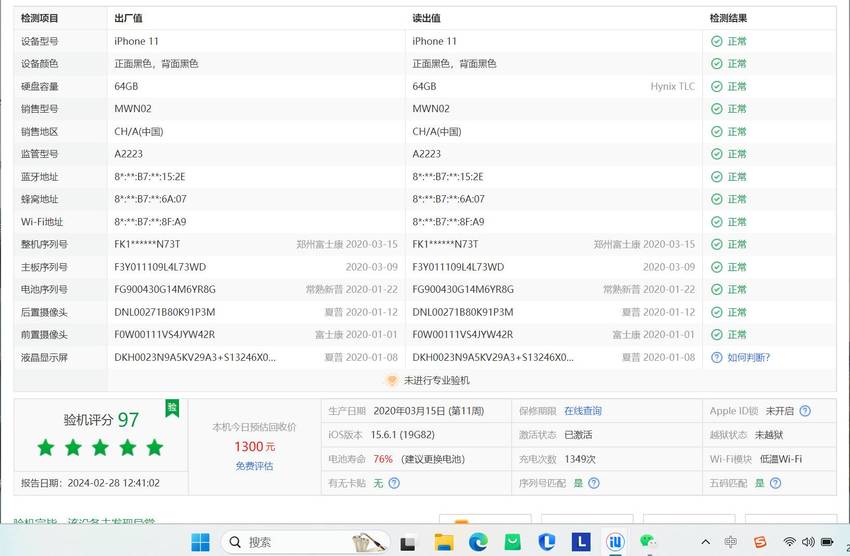Click the 验机评分 97 score

click(101, 419)
